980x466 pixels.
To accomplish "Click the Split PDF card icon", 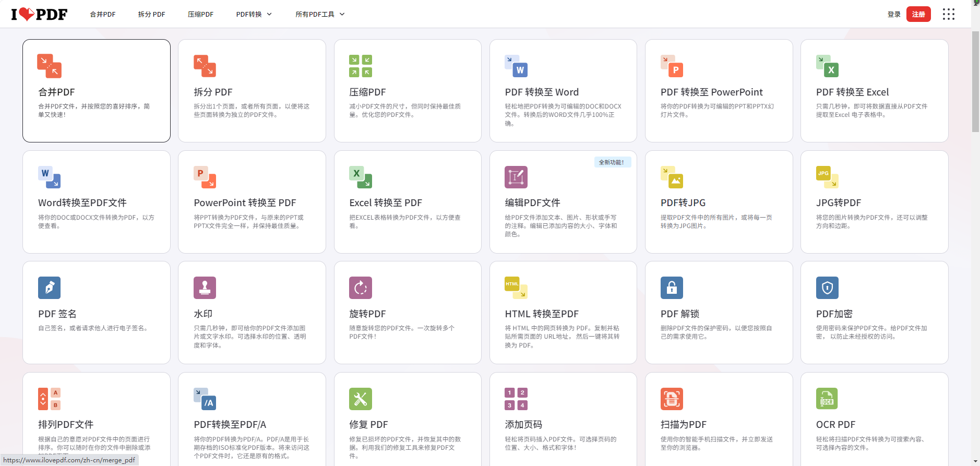I will tap(205, 66).
